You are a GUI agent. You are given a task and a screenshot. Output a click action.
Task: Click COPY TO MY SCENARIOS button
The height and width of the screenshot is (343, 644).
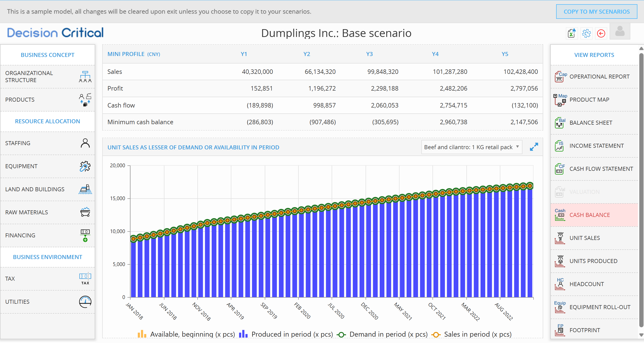tap(596, 12)
